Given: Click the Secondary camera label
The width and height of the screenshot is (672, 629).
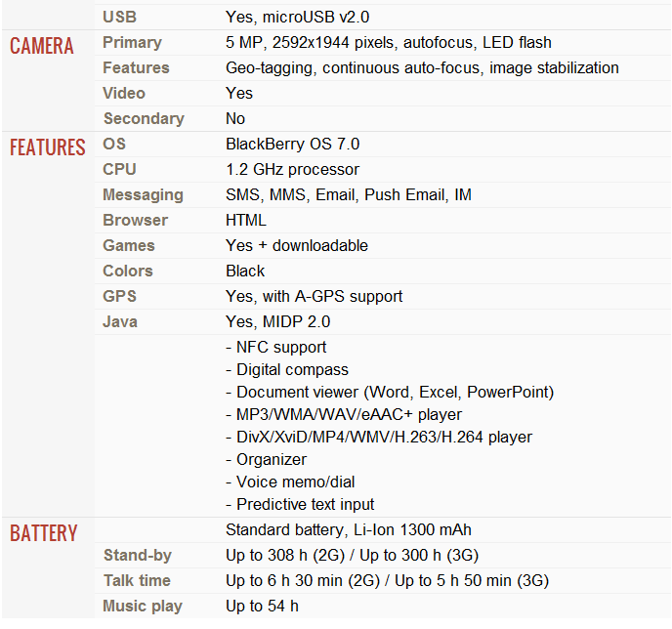Looking at the screenshot, I should [x=143, y=118].
